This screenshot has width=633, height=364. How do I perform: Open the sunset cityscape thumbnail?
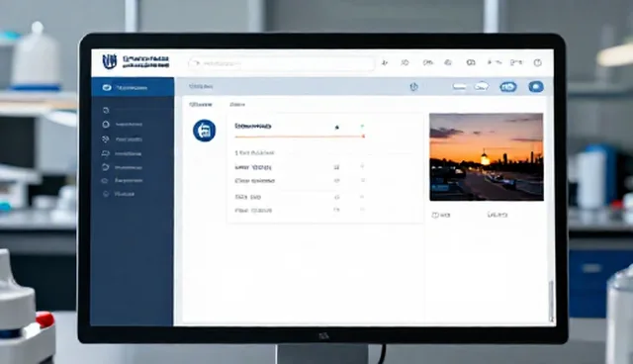(487, 156)
